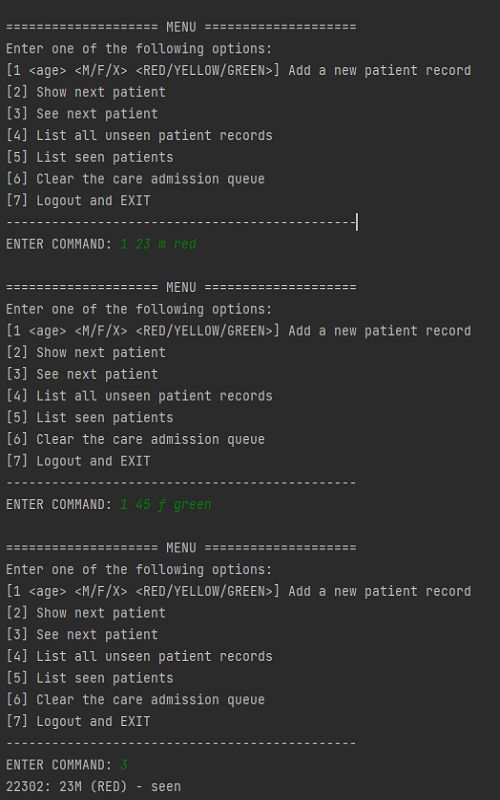Click the topmost MENU header line
The width and height of the screenshot is (500, 800).
pos(181,27)
